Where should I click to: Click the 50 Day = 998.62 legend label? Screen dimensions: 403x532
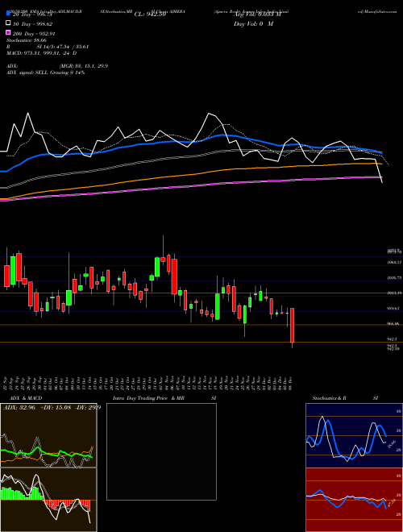click(33, 24)
